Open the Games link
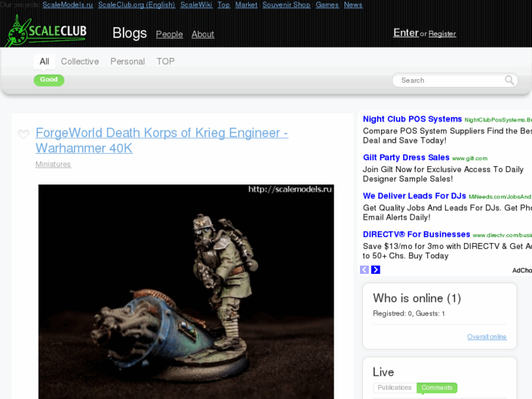 (327, 4)
